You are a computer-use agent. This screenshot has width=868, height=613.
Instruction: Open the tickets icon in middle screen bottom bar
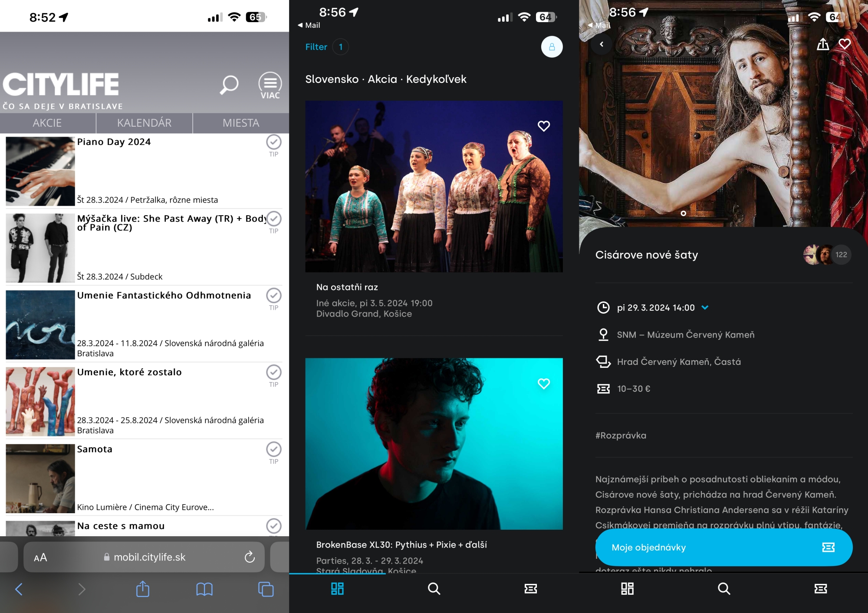pos(531,589)
